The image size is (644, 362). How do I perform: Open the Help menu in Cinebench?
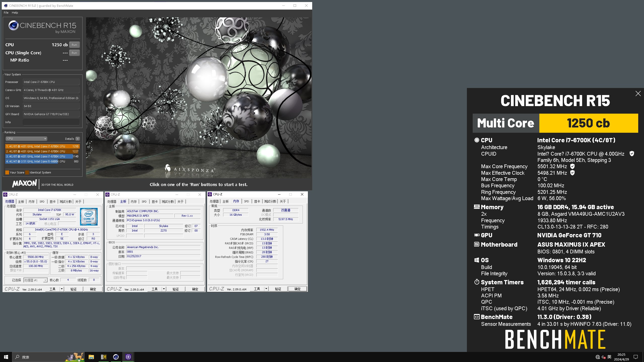tap(15, 13)
